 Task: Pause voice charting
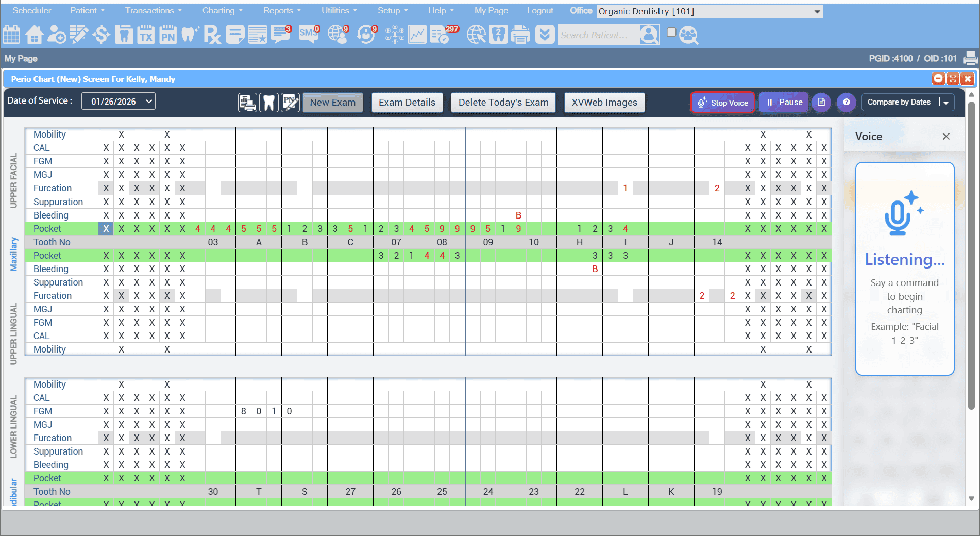pyautogui.click(x=784, y=103)
